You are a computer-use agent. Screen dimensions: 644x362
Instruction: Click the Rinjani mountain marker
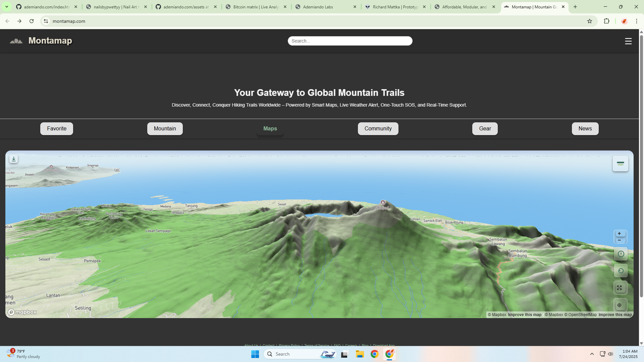point(383,202)
